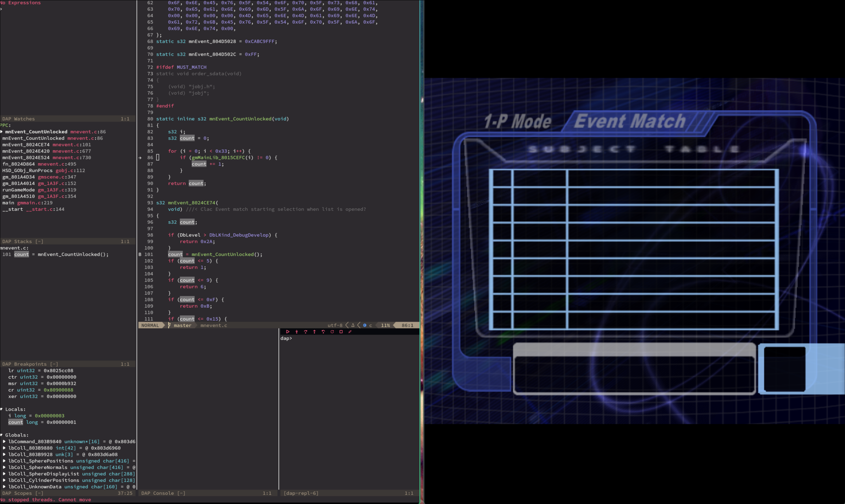Click the master branch name in statusline
This screenshot has width=845, height=504.
point(182,325)
